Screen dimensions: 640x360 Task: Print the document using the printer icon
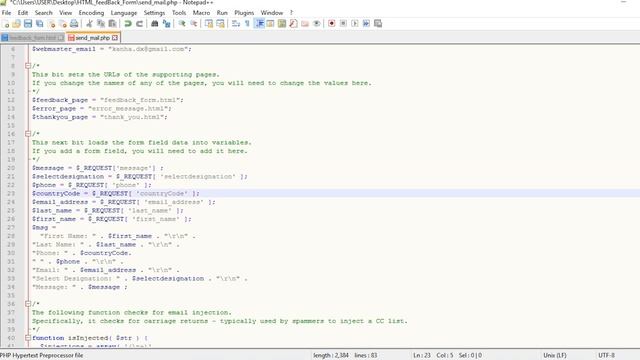[74, 24]
